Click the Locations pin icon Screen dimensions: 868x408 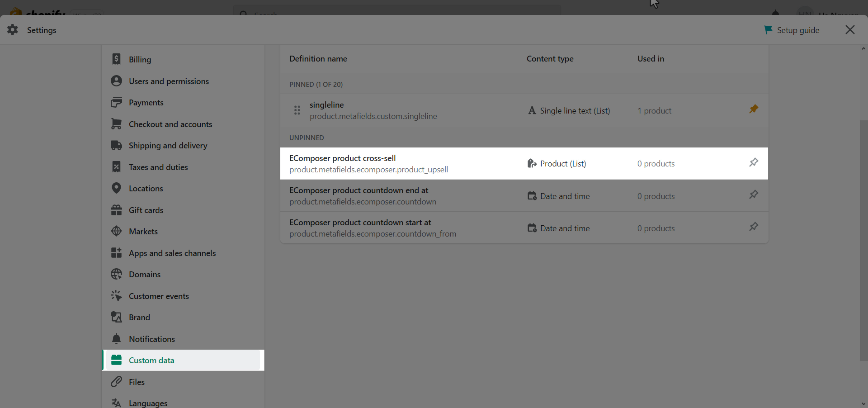(116, 188)
